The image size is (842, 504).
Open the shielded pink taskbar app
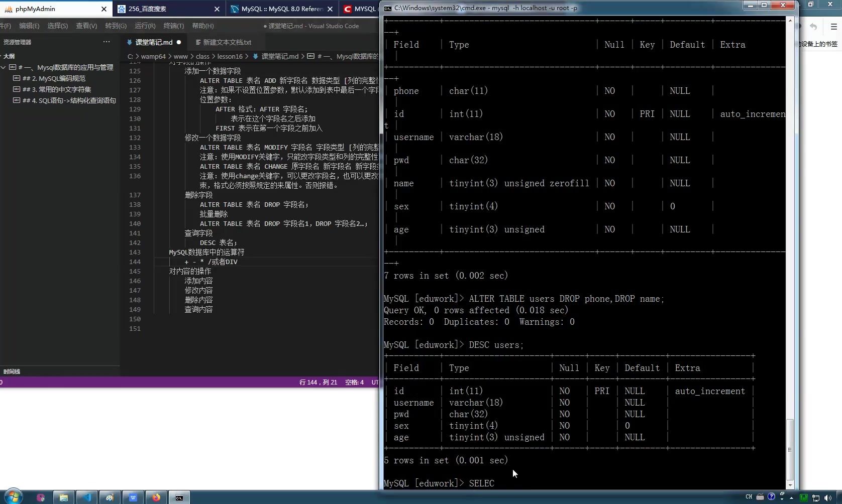pyautogui.click(x=41, y=497)
